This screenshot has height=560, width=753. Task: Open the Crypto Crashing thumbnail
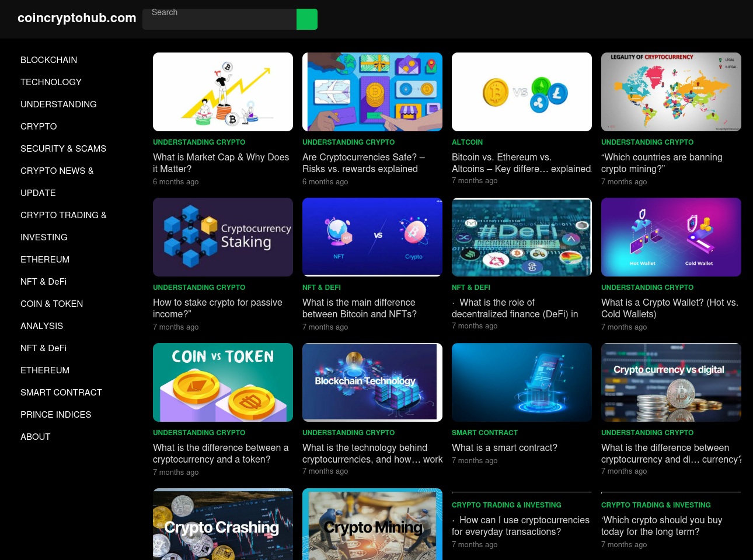coord(223,524)
